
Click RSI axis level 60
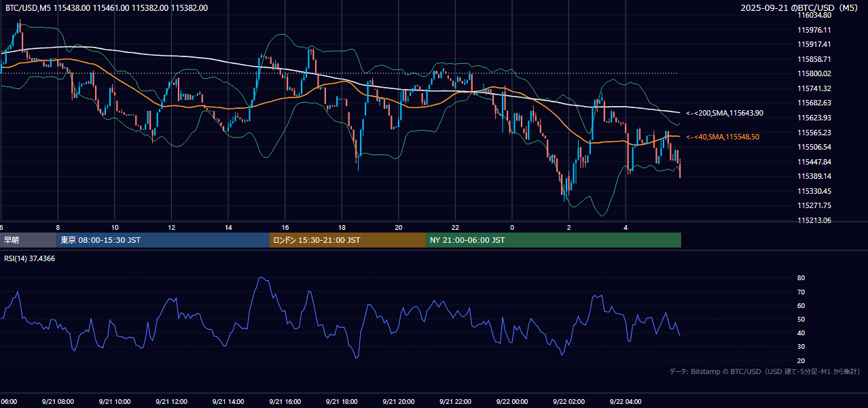click(801, 305)
